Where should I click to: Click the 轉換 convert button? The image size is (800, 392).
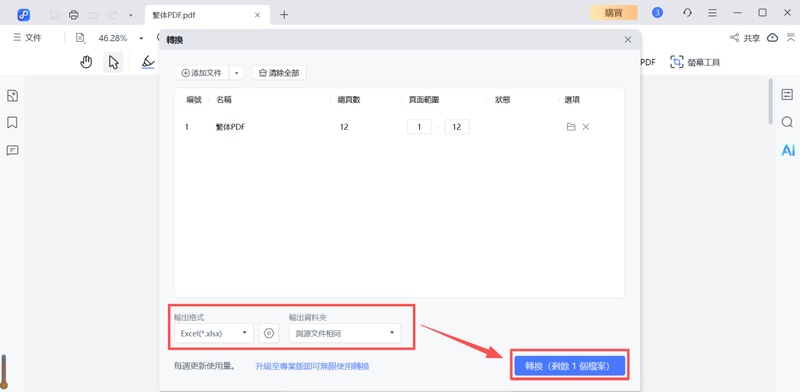click(x=569, y=365)
